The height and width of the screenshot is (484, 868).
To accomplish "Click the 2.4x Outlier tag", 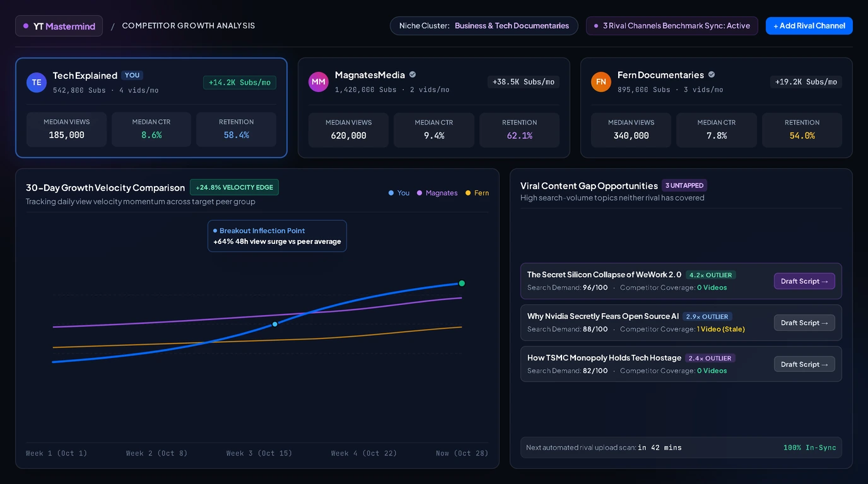I will click(710, 358).
